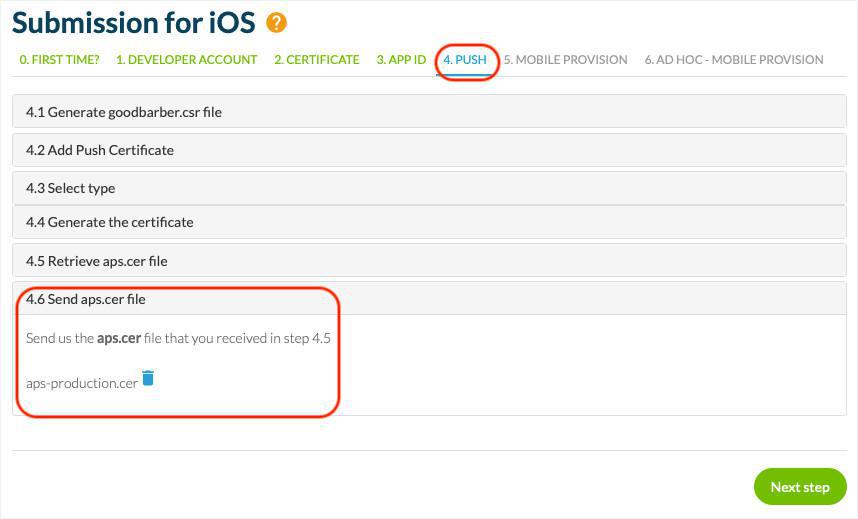Screen dimensions: 858x519
Task: Click the Submission for iOS heading
Action: 133,22
